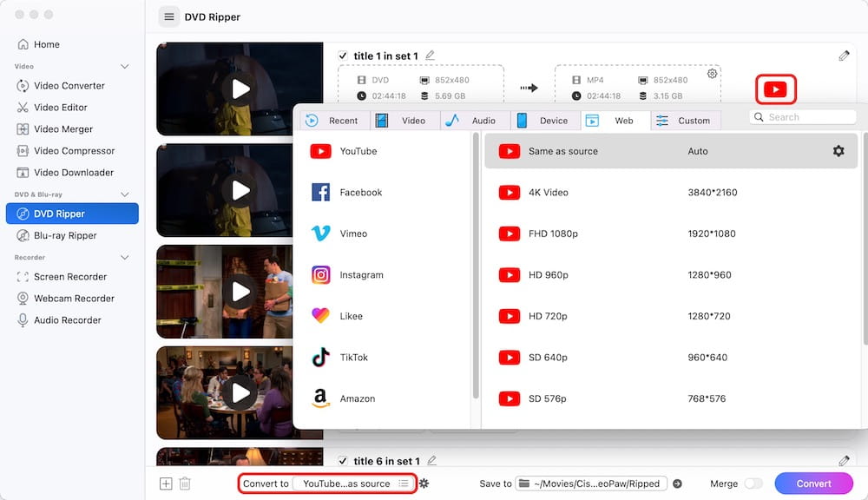Select DVD Ripper in the sidebar
The width and height of the screenshot is (868, 500).
click(x=72, y=214)
